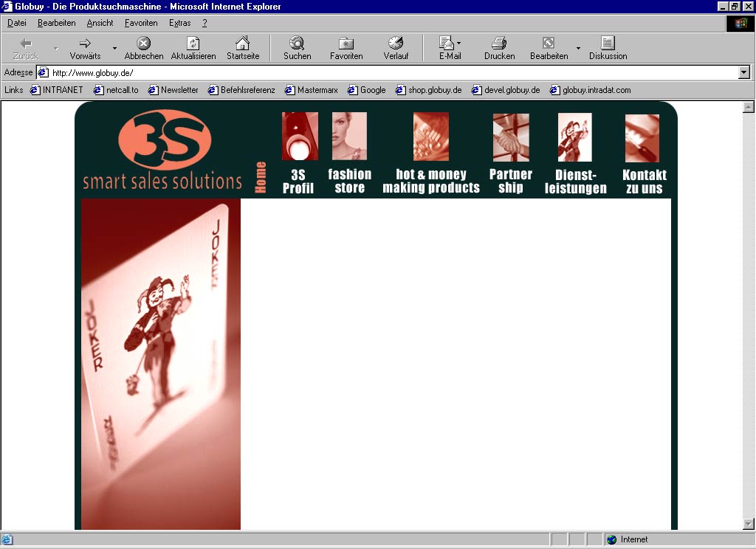Open the Suchen search icon
This screenshot has width=756, height=549.
(297, 44)
